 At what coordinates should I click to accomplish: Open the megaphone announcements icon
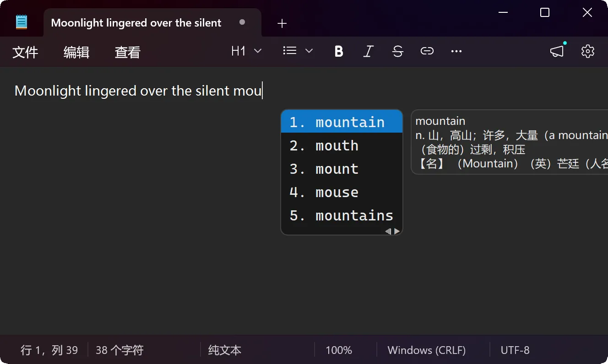pyautogui.click(x=557, y=51)
